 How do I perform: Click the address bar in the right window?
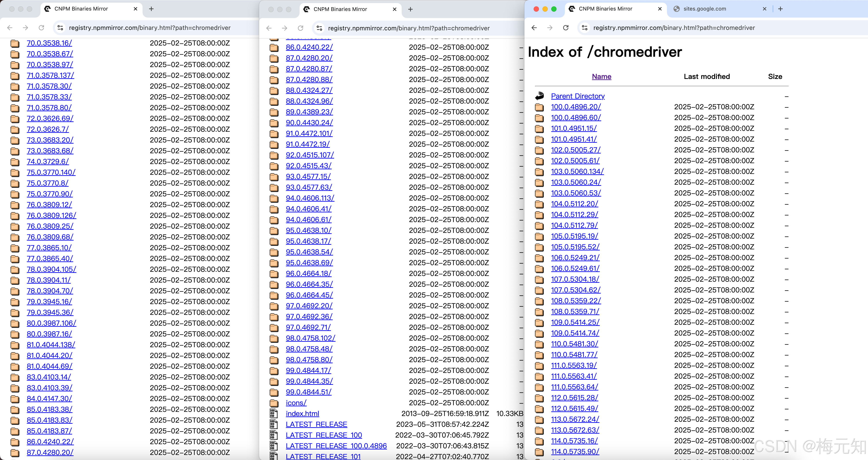(674, 28)
